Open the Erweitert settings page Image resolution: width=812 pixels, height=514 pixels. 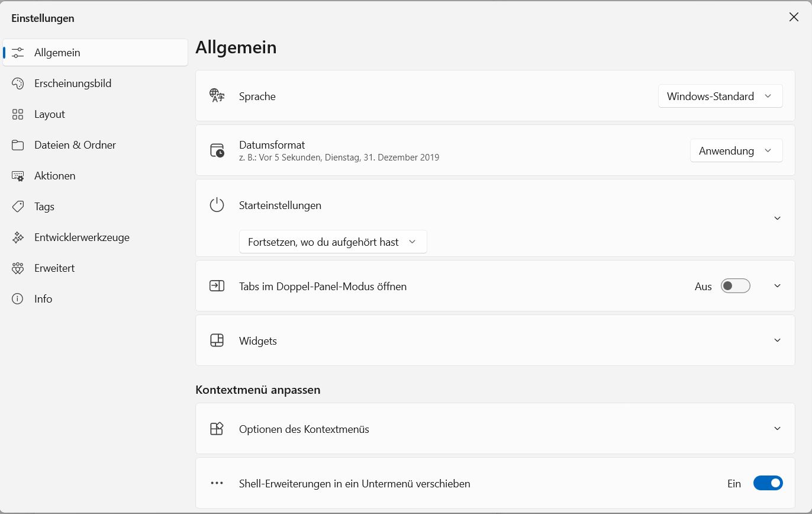(54, 268)
